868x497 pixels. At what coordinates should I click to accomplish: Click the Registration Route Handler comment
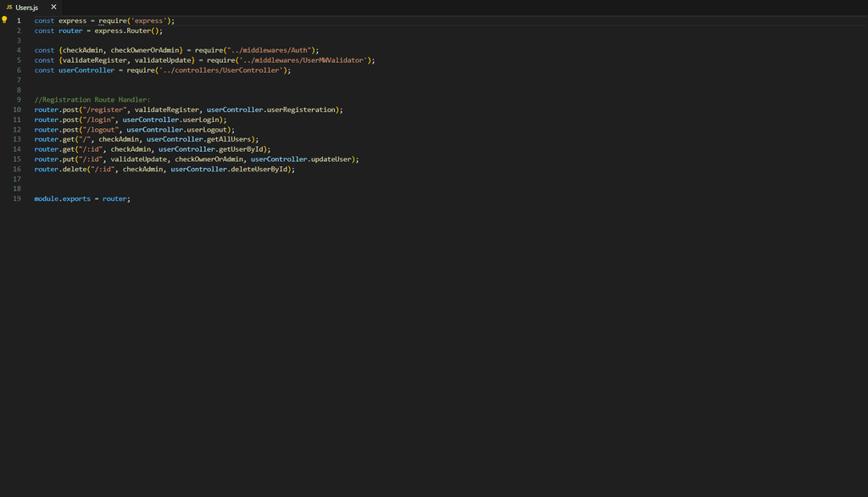coord(92,100)
